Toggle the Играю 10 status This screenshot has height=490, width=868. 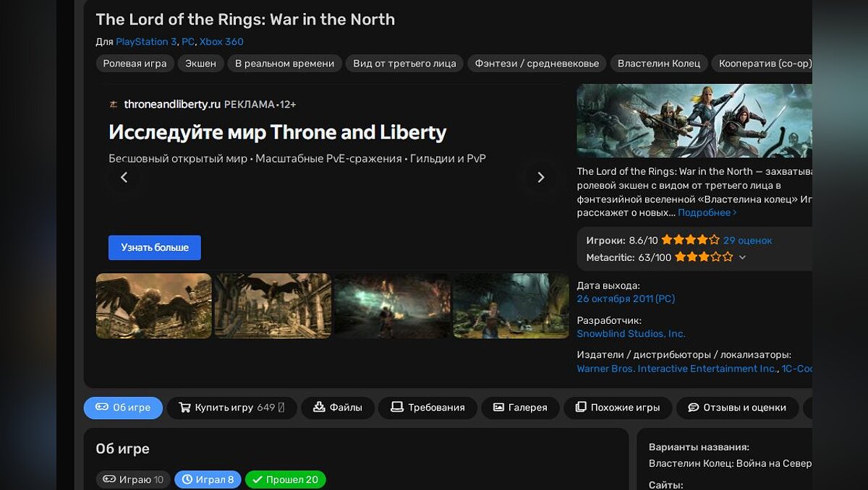[133, 479]
